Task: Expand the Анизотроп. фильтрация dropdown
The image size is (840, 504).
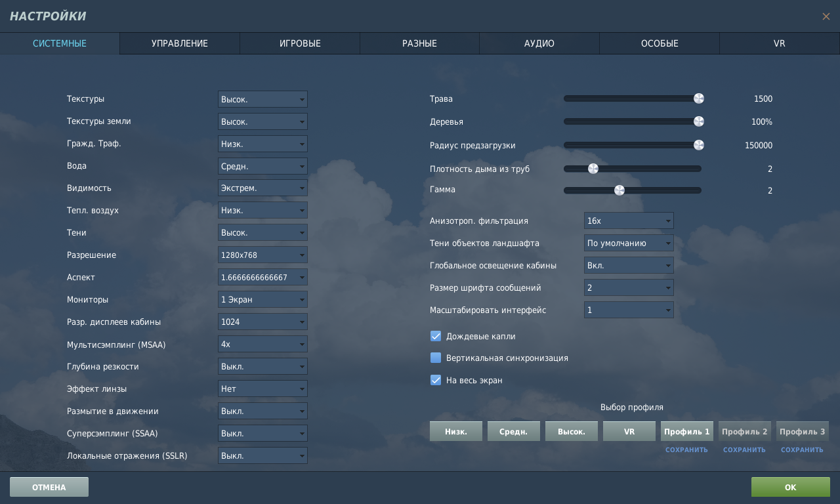Action: (x=629, y=220)
